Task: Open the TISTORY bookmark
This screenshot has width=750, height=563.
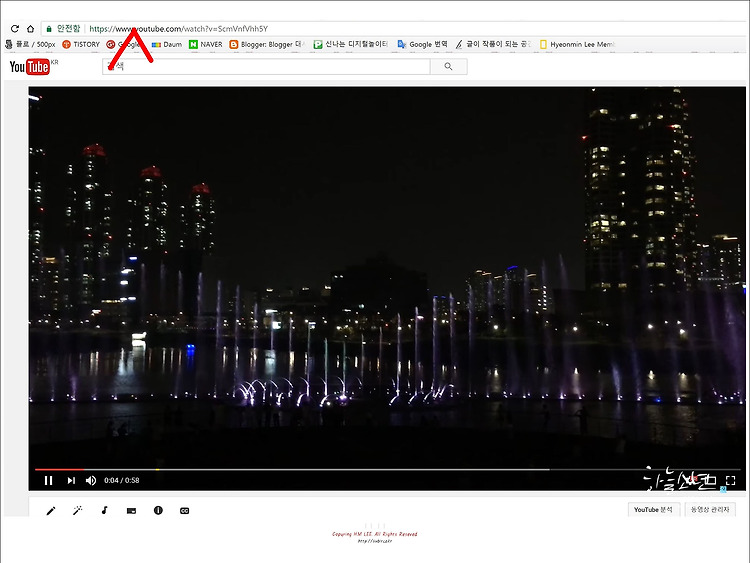Action: click(81, 44)
